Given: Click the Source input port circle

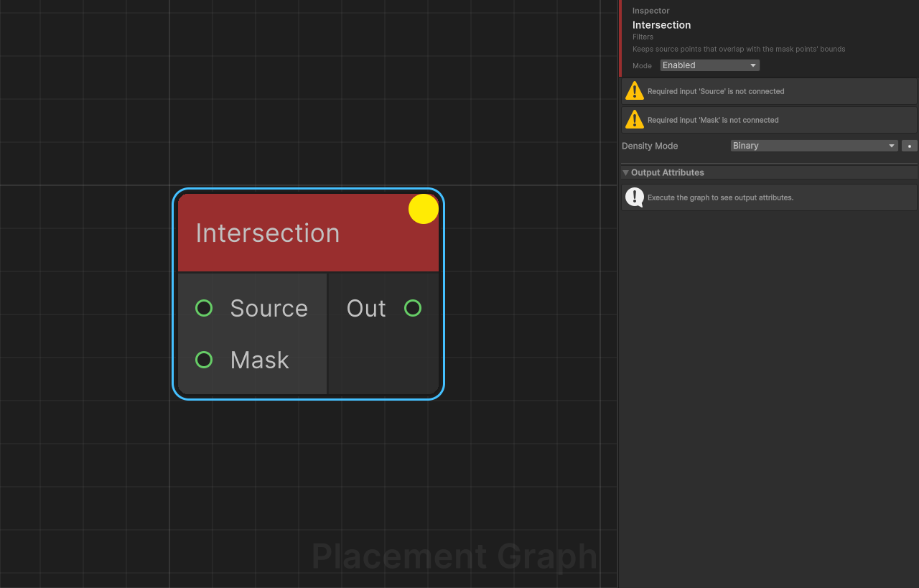Looking at the screenshot, I should point(204,308).
